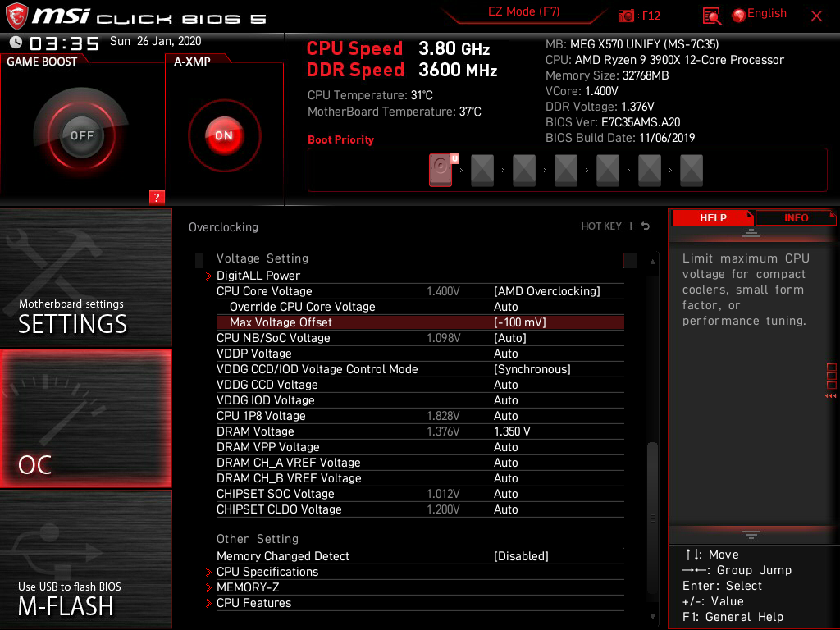This screenshot has height=630, width=840.
Task: Click the CPU Speed 3.80 GHz readout
Action: (398, 48)
